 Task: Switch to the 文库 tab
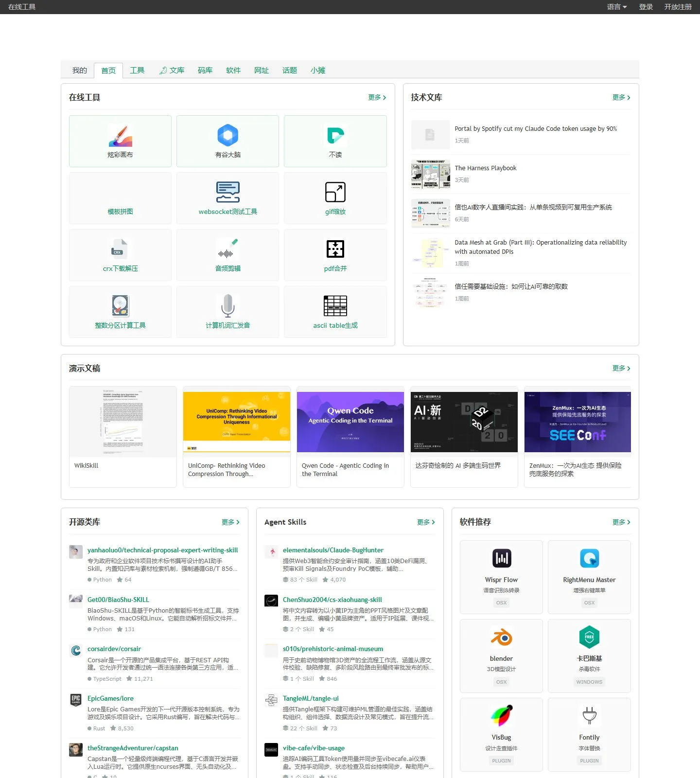172,71
